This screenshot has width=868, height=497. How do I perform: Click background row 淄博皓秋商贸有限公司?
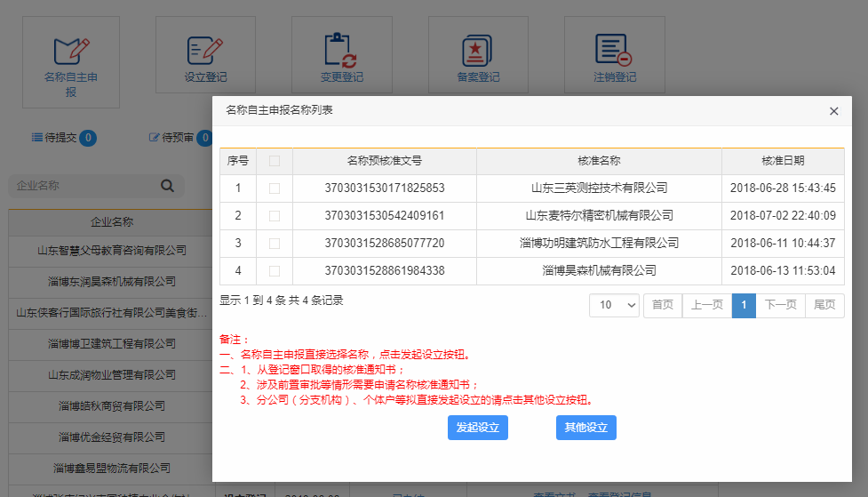pyautogui.click(x=112, y=406)
